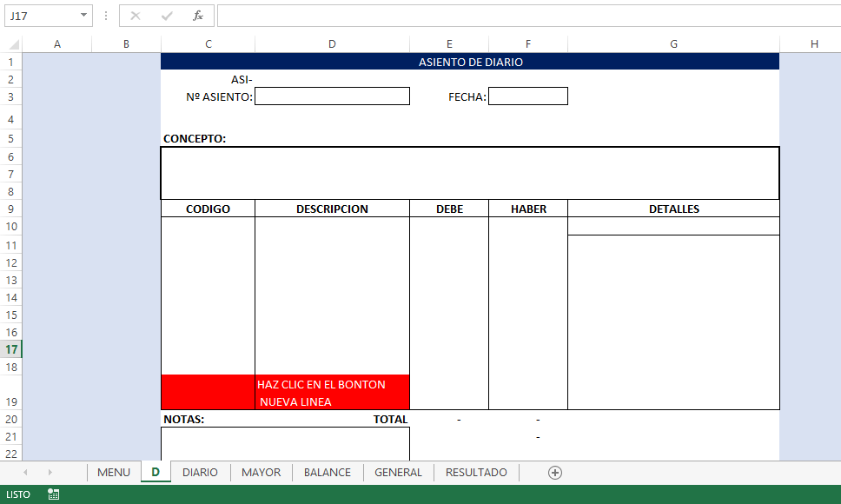Select the Nº ASIENTO input box
Viewport: 841px width, 504px height.
click(332, 96)
